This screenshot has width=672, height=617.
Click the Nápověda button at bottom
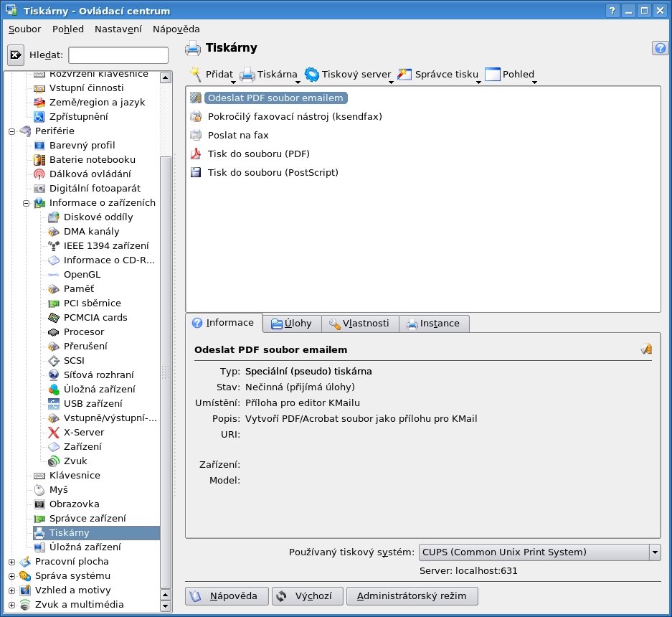[227, 596]
